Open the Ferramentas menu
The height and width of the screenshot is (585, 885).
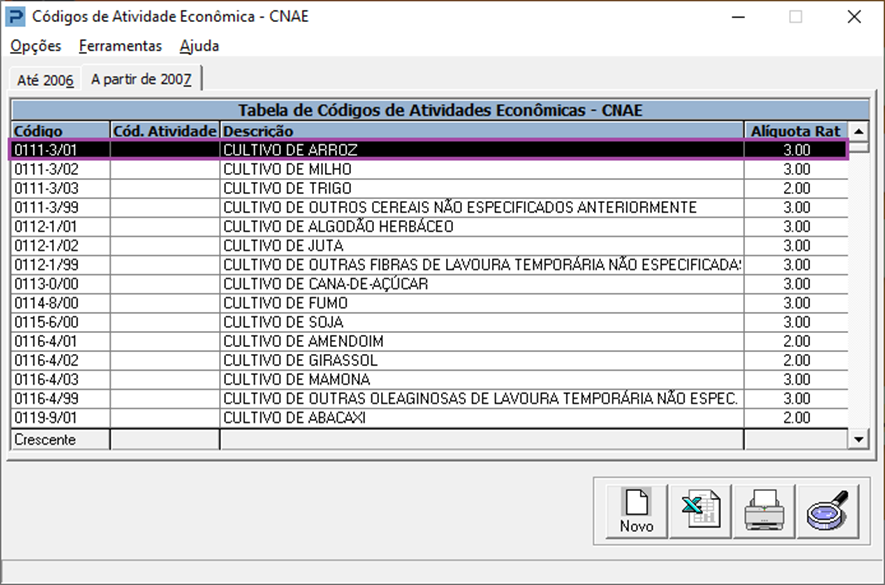pyautogui.click(x=120, y=46)
